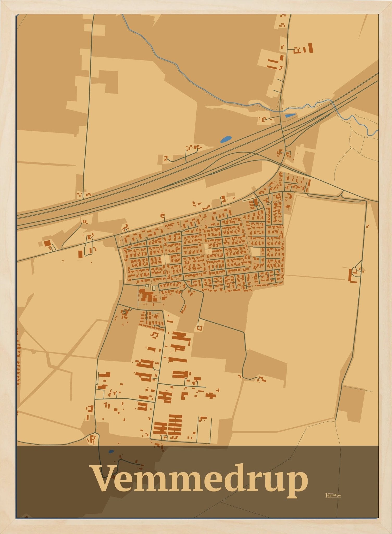The image size is (392, 534).
Task: Open the HjemEgn logo link
Action: [x=333, y=495]
